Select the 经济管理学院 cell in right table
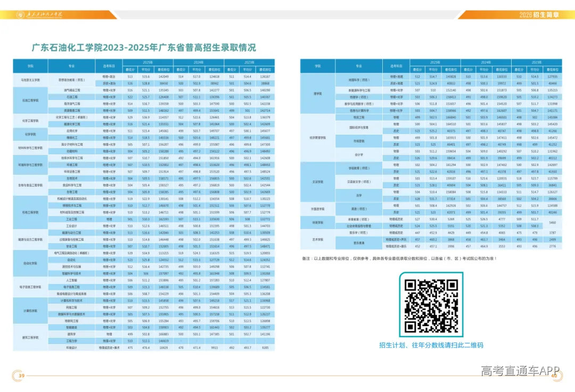This screenshot has height=392, width=575. click(x=317, y=138)
